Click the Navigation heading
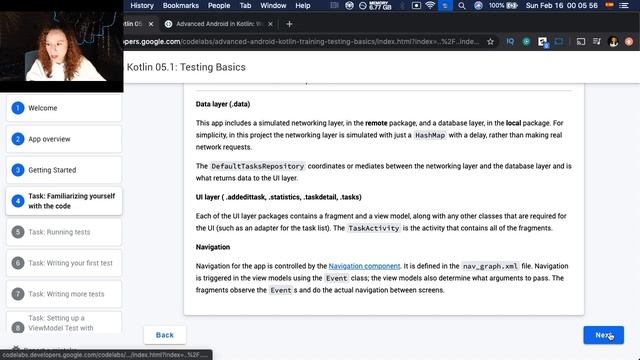 (x=213, y=247)
